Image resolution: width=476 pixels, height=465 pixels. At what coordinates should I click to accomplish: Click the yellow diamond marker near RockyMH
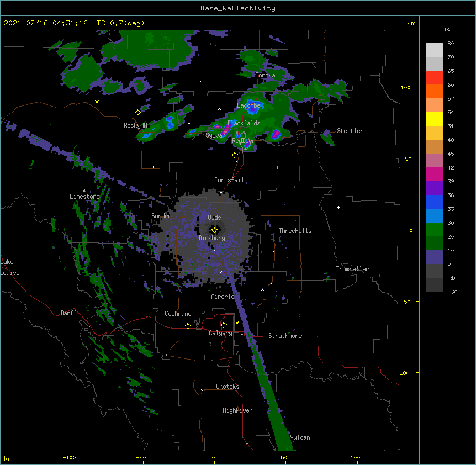point(138,113)
